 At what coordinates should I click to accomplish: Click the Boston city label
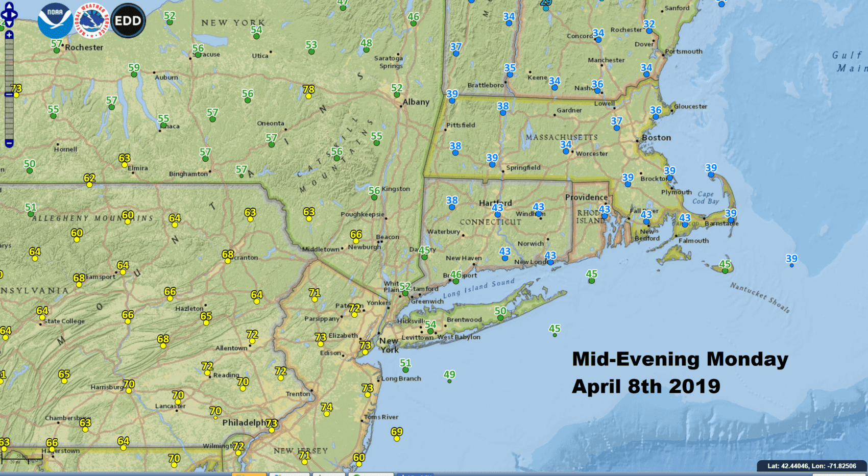pos(657,138)
